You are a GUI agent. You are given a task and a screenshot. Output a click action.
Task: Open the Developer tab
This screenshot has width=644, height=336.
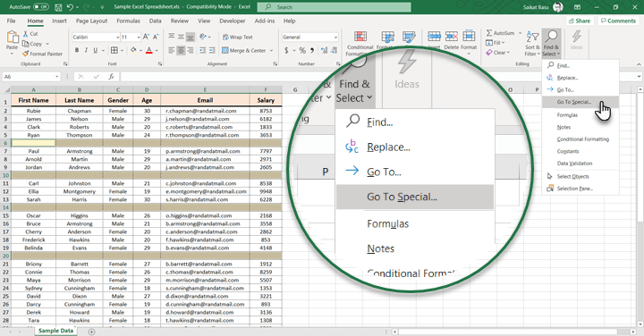233,21
